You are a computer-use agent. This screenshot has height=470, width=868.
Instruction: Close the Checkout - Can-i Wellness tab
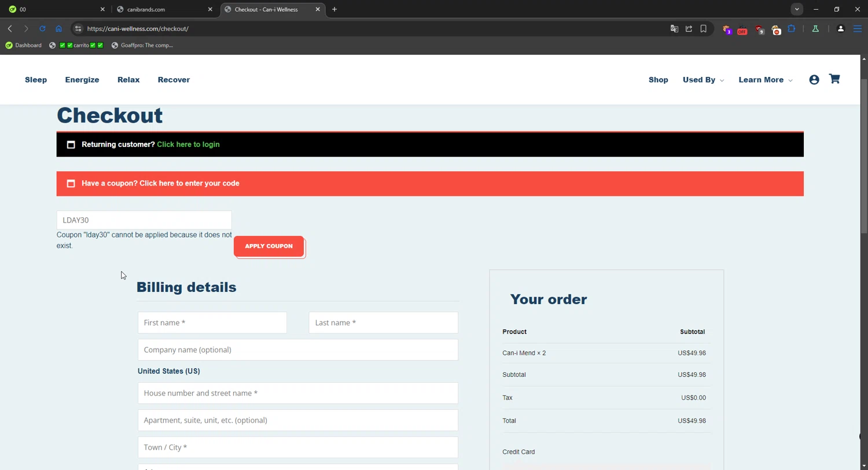[318, 9]
